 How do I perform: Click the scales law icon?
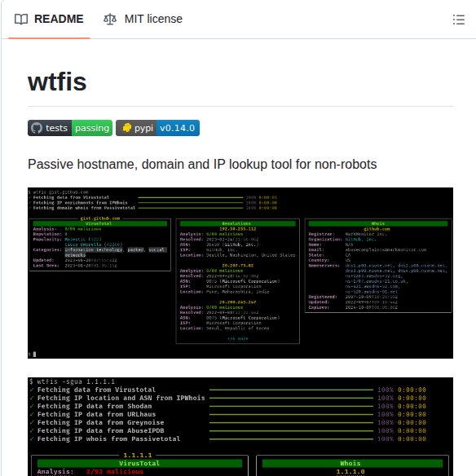coord(110,19)
